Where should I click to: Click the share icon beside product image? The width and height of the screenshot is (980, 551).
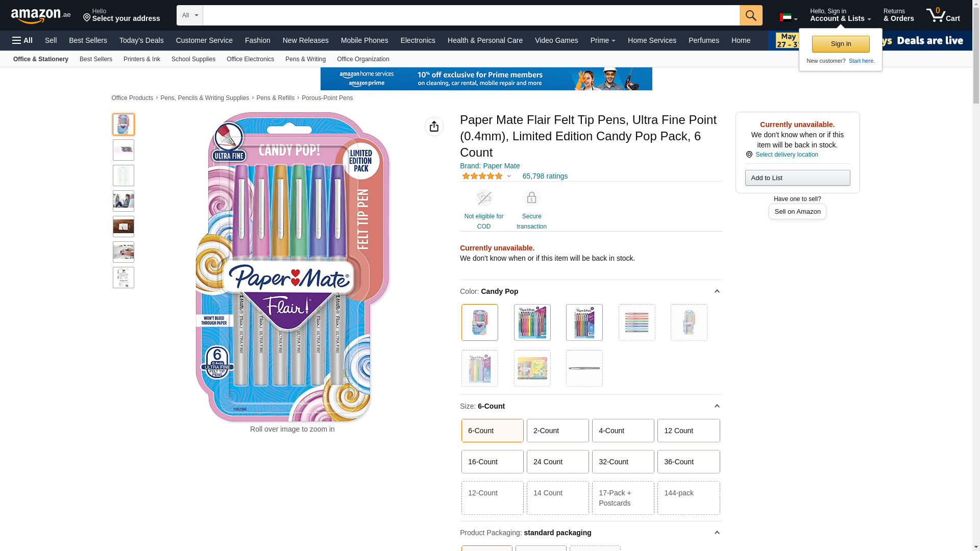click(x=434, y=127)
